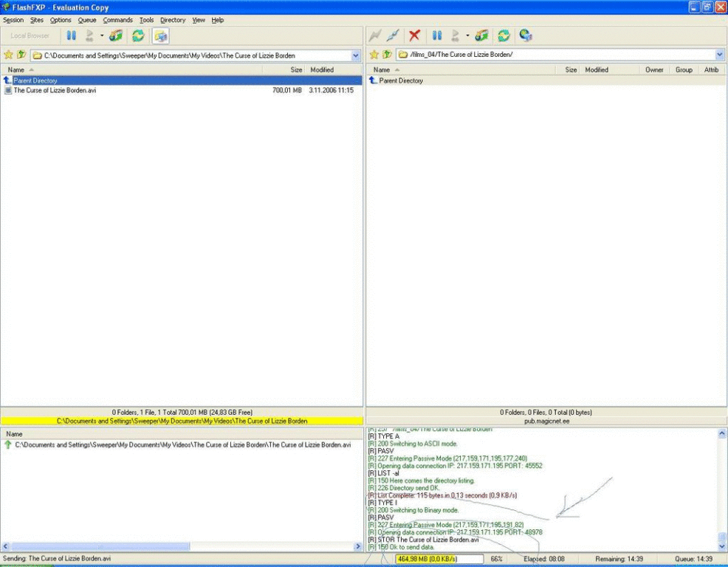Sort local files by Size column
The image size is (728, 567).
point(284,69)
